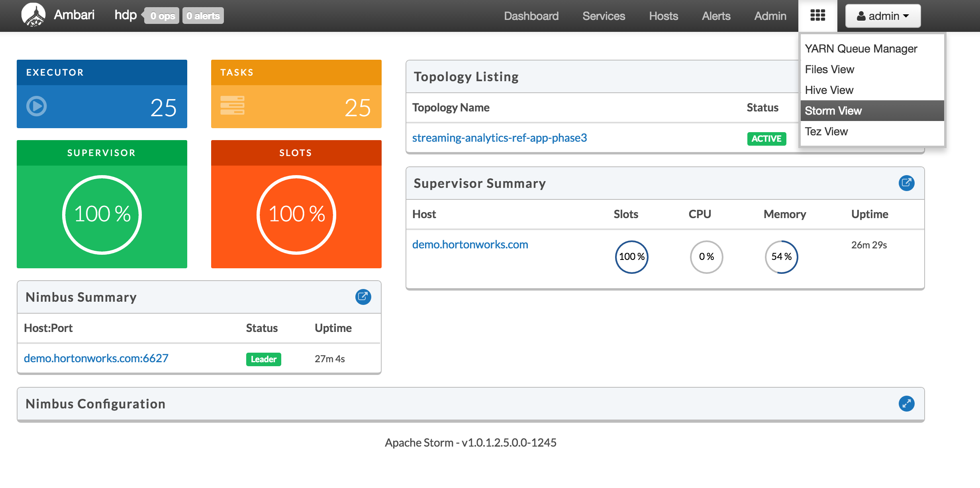This screenshot has height=488, width=980.
Task: Select Hive View from the views menu
Action: point(829,90)
